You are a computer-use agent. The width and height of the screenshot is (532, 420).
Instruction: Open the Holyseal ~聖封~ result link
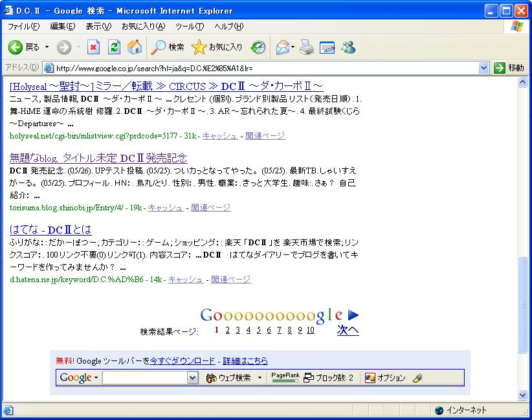[x=166, y=86]
